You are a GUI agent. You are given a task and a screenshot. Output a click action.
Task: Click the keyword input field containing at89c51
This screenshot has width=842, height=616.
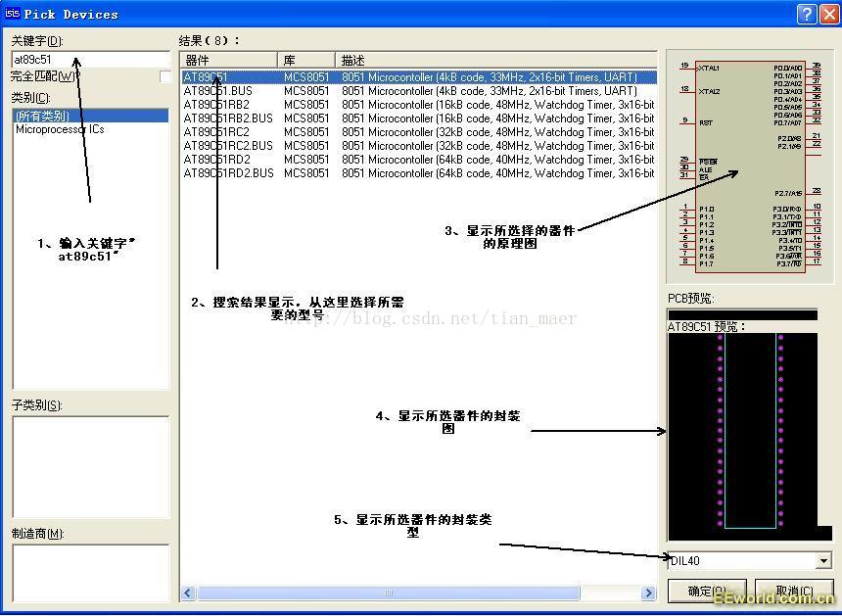click(x=90, y=59)
